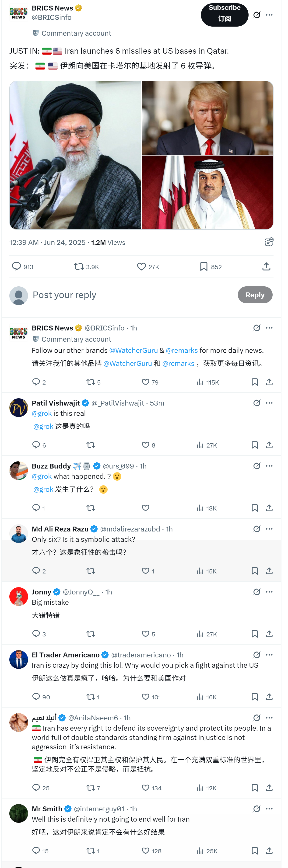The width and height of the screenshot is (288, 868).
Task: Repost Buzz Buddy's reply
Action: 90,508
